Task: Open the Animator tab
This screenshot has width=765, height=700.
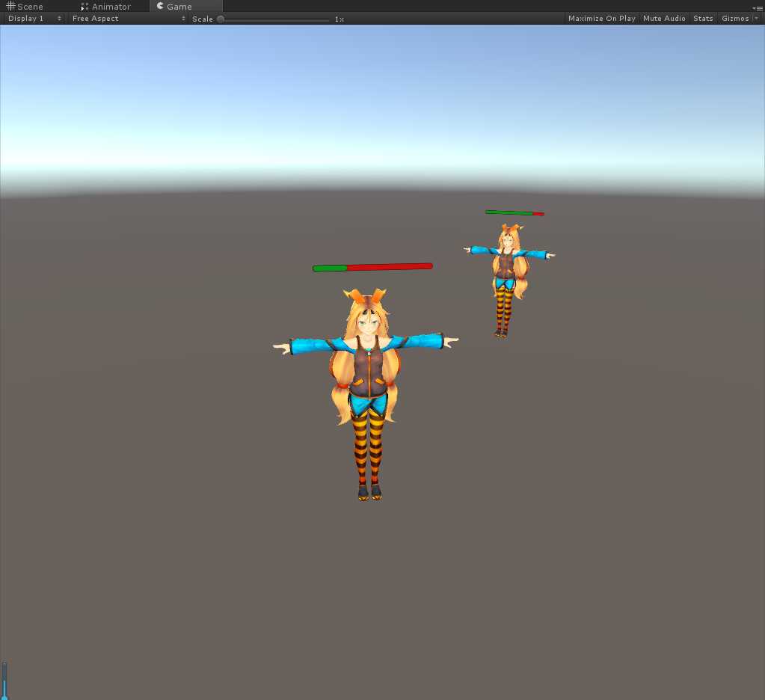Action: pos(106,6)
